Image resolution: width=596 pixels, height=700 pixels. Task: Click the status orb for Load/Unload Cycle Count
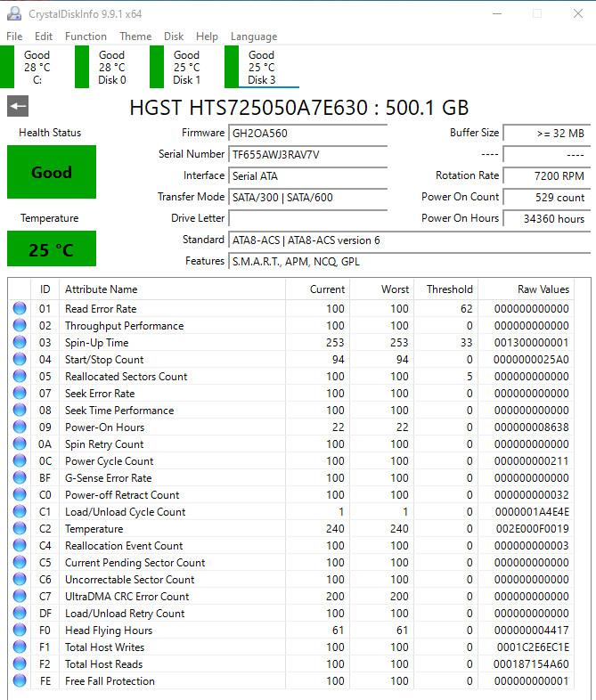coord(20,511)
